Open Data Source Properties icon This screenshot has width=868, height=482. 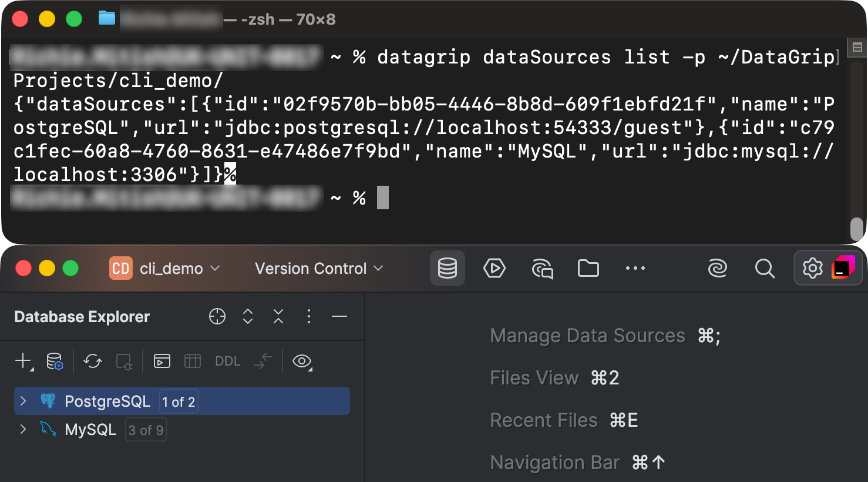point(55,361)
